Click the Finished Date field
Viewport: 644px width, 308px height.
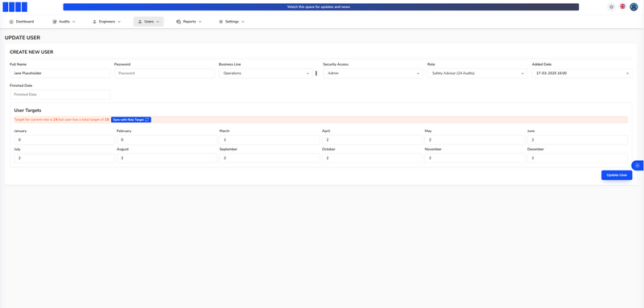[60, 95]
